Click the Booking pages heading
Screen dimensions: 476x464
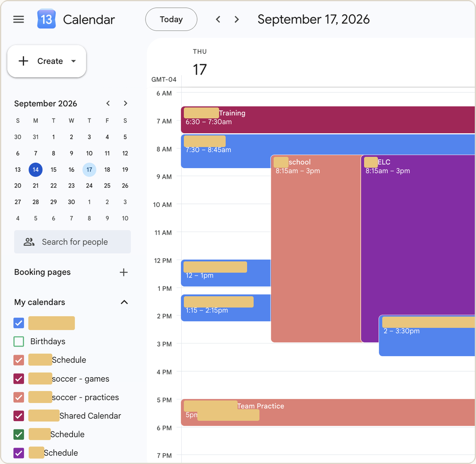click(42, 272)
